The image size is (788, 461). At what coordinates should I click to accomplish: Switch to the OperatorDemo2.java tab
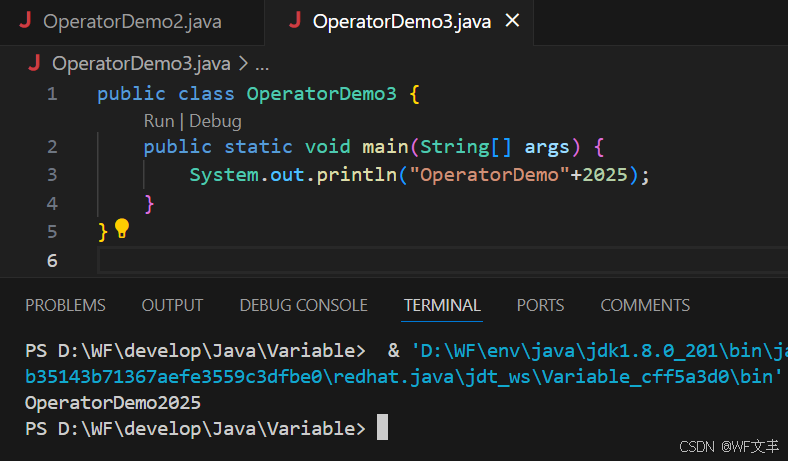[x=132, y=22]
